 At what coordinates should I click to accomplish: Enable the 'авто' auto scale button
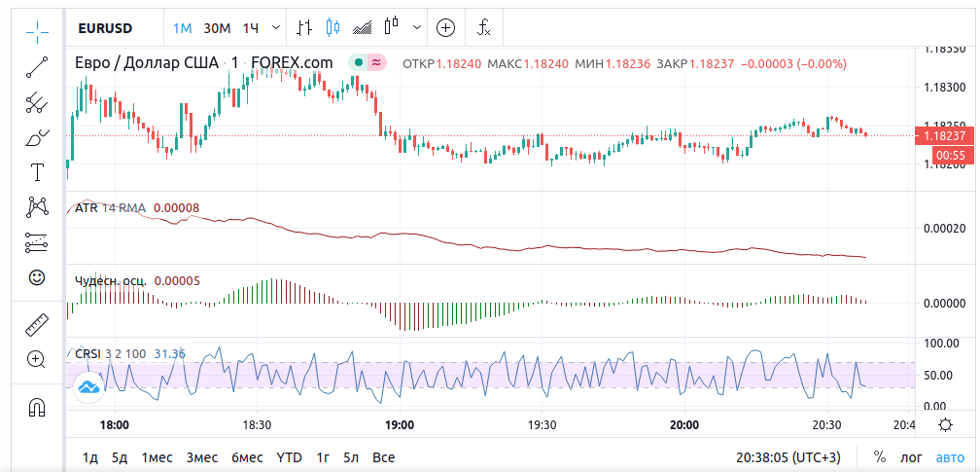point(950,456)
